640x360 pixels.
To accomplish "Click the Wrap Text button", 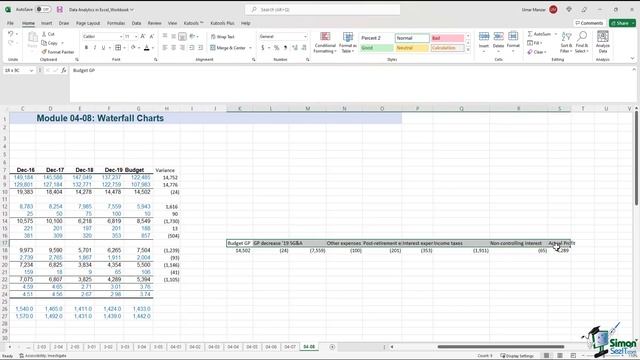I will coord(222,37).
